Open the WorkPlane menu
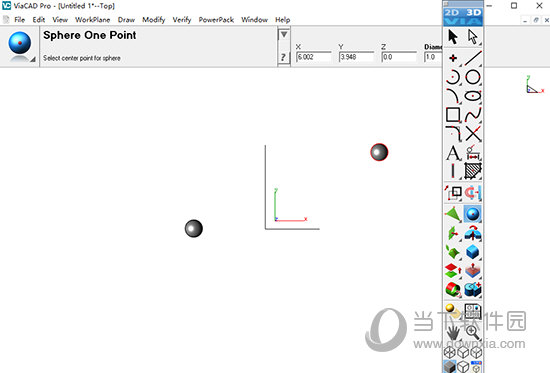The image size is (550, 373). coord(93,20)
